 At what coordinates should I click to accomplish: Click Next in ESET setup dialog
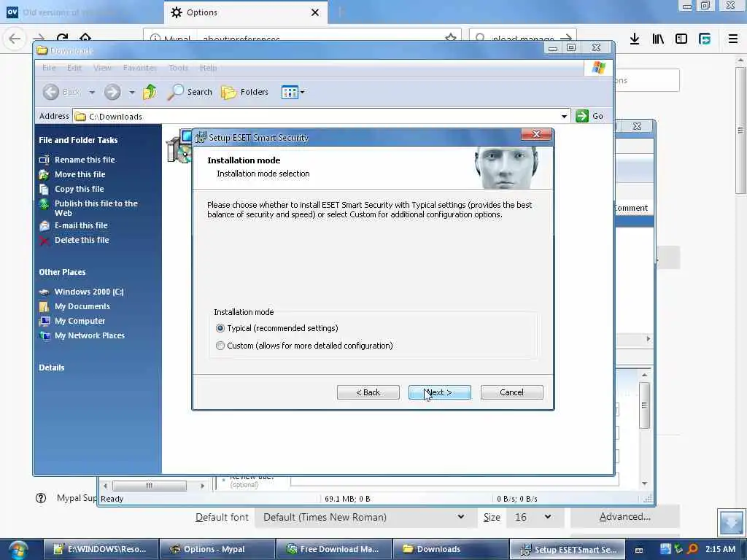[x=439, y=392]
